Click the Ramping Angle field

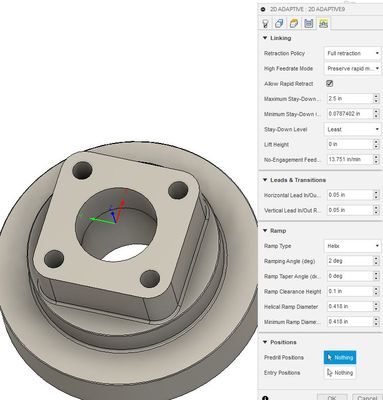[x=349, y=261]
